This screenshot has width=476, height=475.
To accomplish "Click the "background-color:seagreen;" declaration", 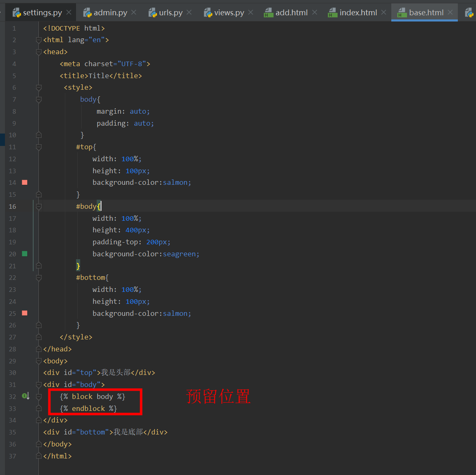I will [146, 254].
